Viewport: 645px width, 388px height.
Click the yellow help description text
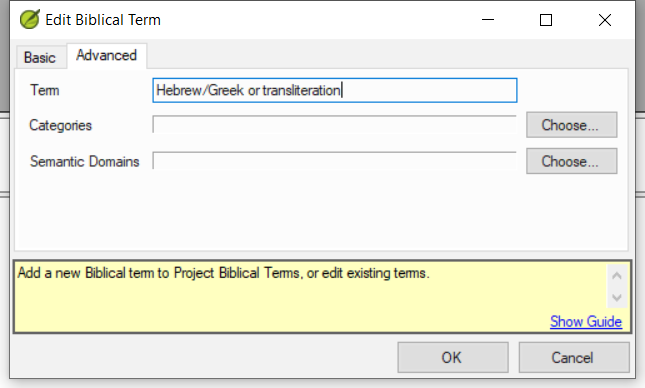click(223, 273)
